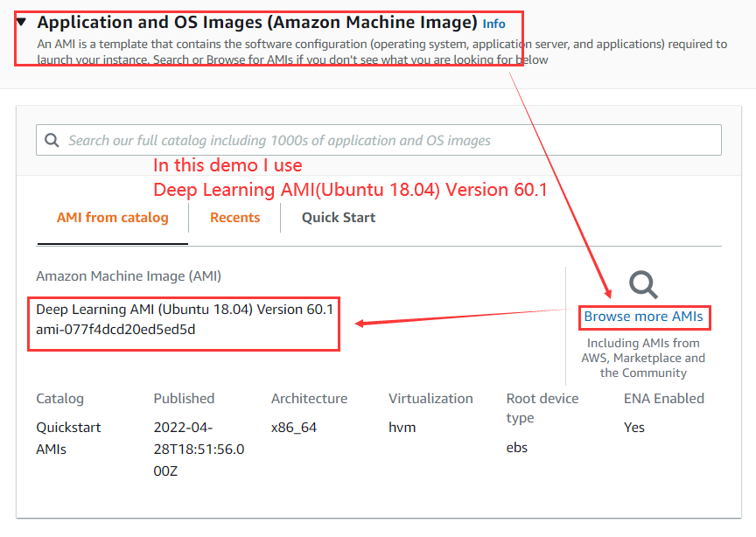This screenshot has height=537, width=756.
Task: Click the ENA Enabled value Yes
Action: pyautogui.click(x=634, y=428)
